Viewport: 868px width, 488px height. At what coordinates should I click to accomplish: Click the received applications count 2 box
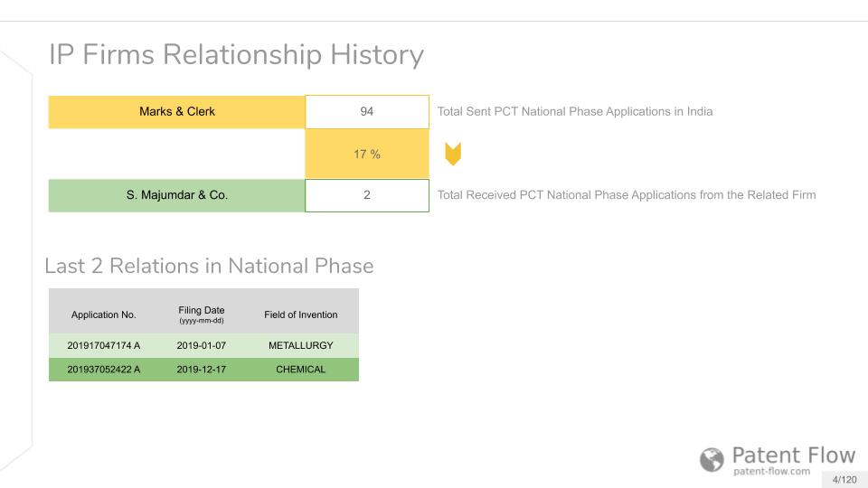click(367, 195)
